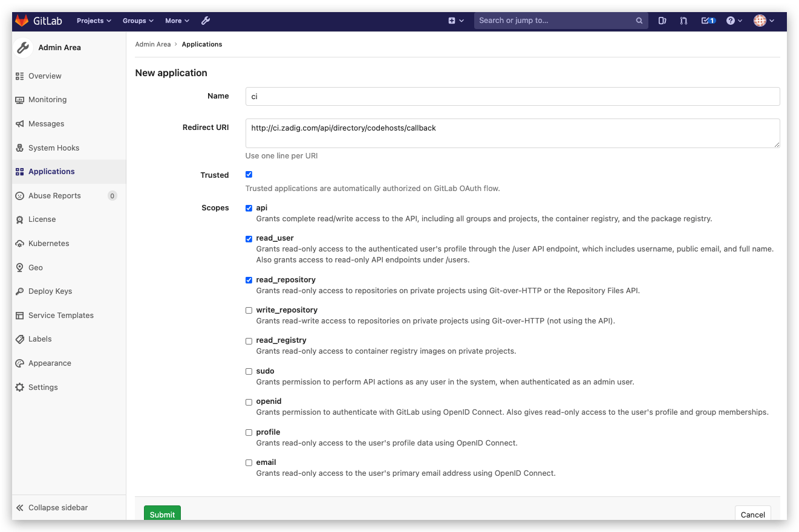This screenshot has width=799, height=532.
Task: Click the Collapse sidebar double-chevron icon
Action: point(19,508)
